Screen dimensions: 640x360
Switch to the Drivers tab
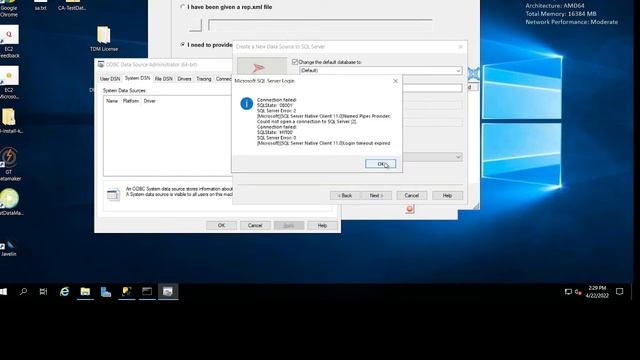pos(184,79)
